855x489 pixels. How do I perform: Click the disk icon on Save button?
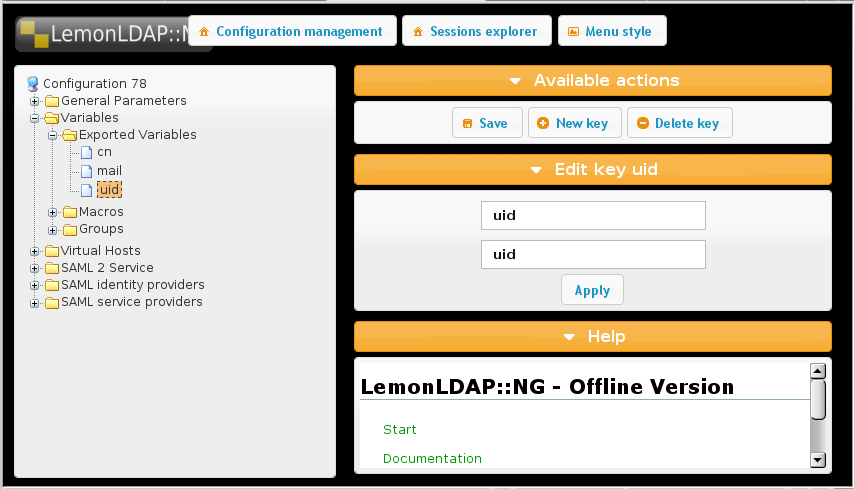click(467, 124)
